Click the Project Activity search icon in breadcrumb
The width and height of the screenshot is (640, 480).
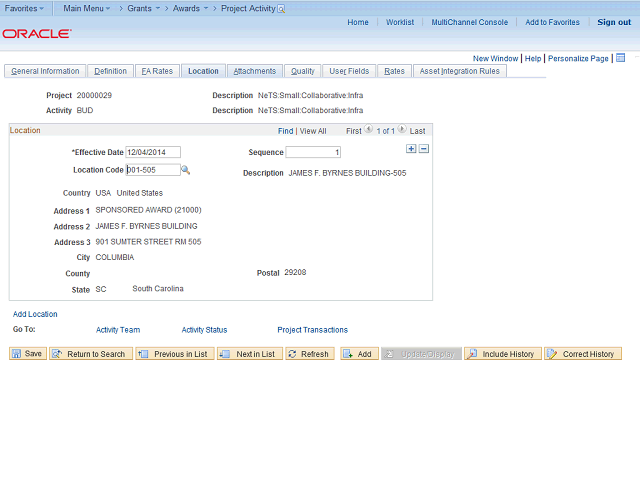[x=281, y=9]
